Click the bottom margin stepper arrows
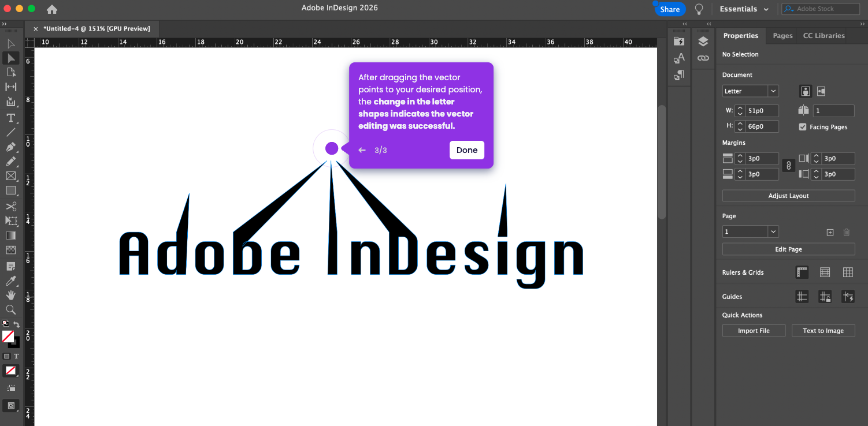Image resolution: width=868 pixels, height=426 pixels. [x=740, y=174]
